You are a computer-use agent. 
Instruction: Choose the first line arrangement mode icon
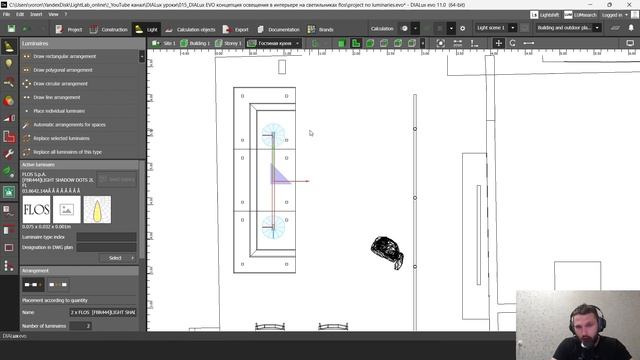point(33,284)
